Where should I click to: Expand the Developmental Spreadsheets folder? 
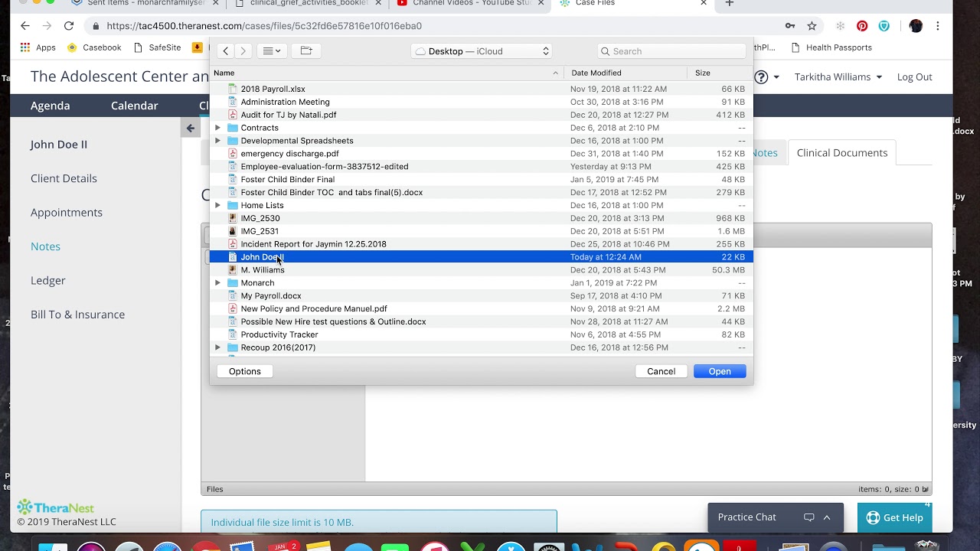pos(217,141)
